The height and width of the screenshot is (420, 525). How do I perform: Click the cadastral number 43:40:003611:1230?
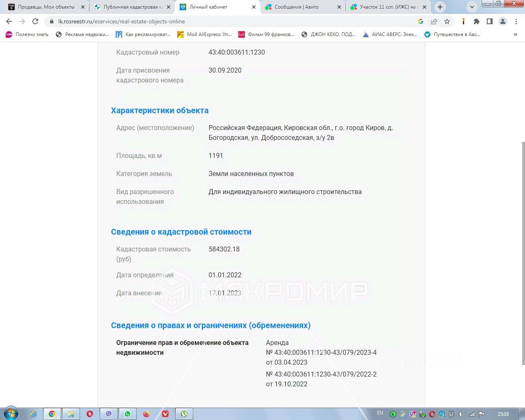click(x=237, y=52)
